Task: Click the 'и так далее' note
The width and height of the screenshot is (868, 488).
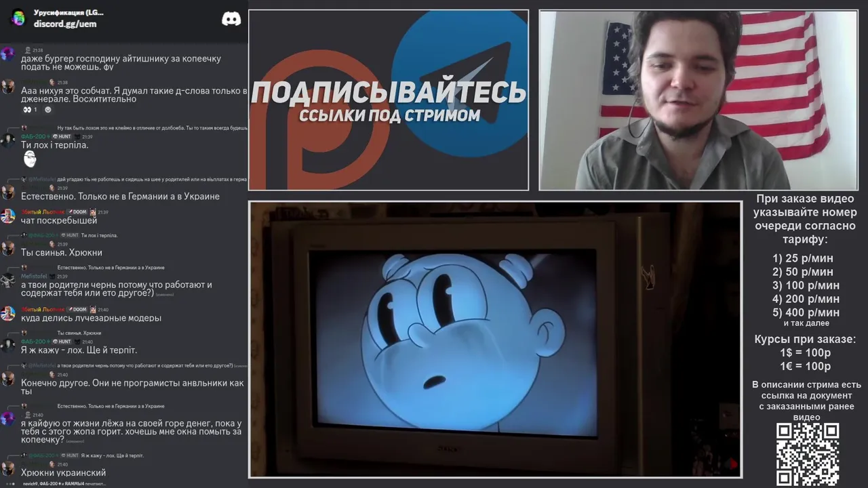Action: point(806,323)
